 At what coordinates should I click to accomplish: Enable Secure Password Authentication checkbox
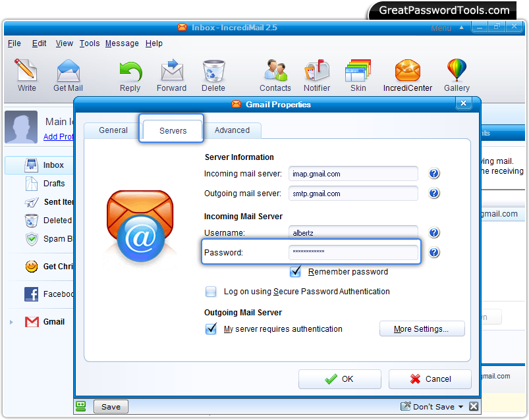pyautogui.click(x=211, y=292)
